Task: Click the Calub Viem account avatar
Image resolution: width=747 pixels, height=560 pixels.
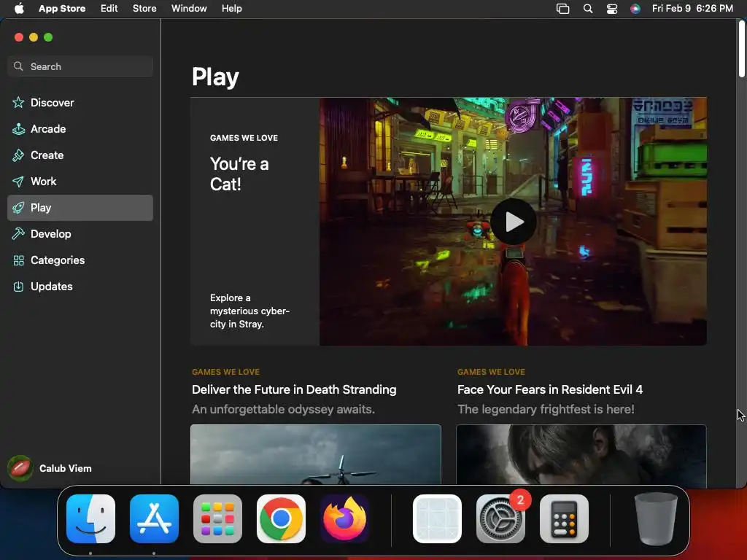Action: (20, 468)
